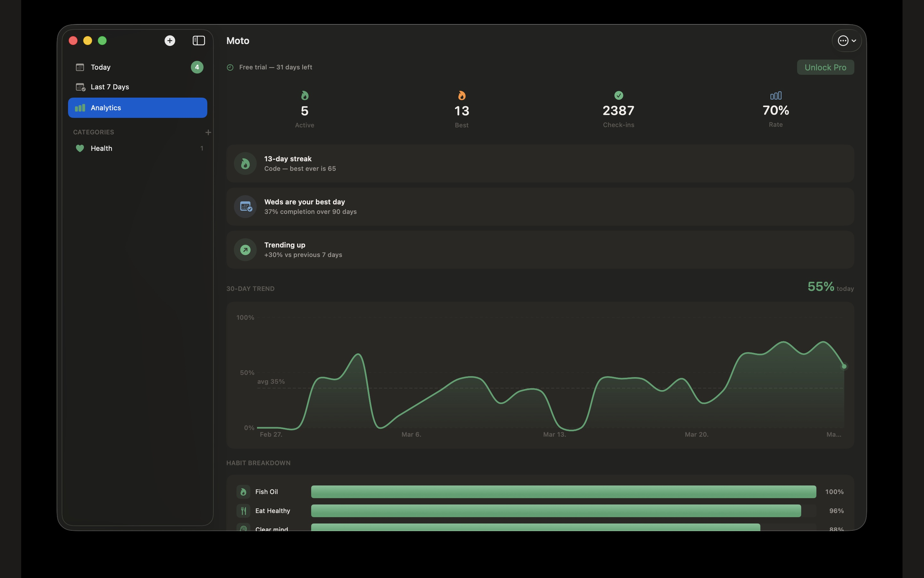The image size is (924, 578).
Task: Open the Last 7 Days view
Action: 137,87
